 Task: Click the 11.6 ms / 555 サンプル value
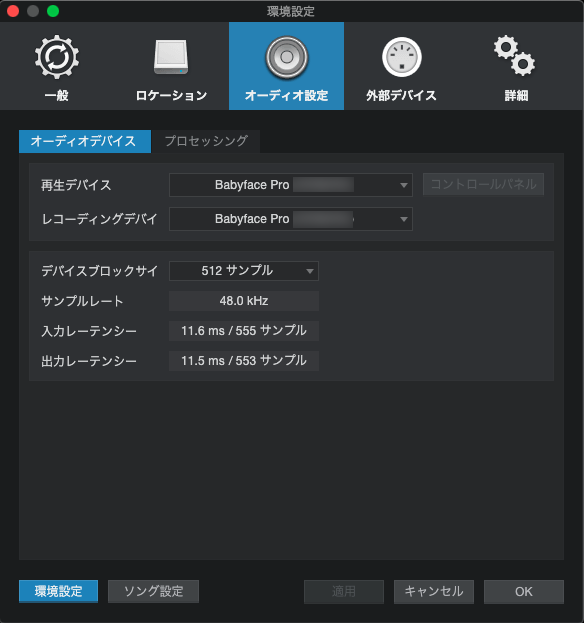click(x=244, y=331)
